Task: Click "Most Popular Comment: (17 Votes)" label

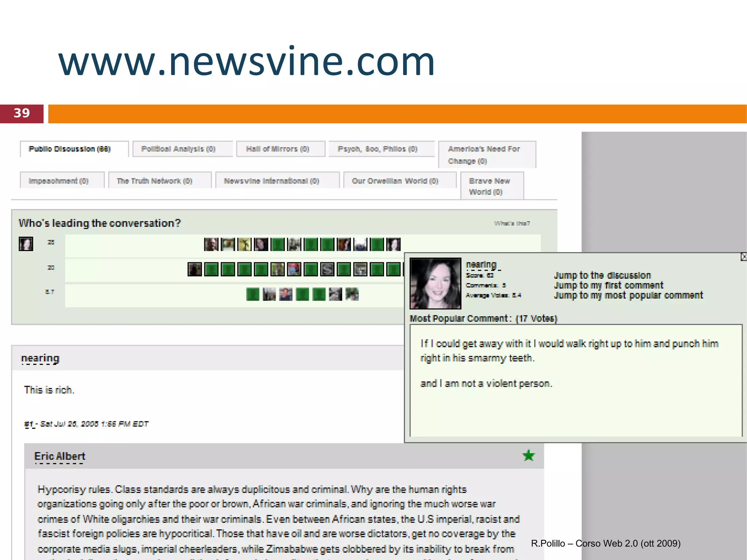Action: (484, 318)
